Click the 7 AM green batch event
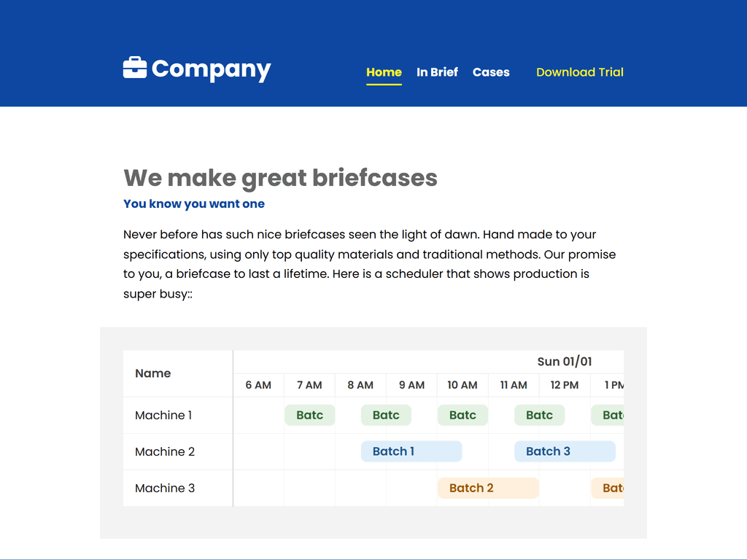 tap(309, 415)
